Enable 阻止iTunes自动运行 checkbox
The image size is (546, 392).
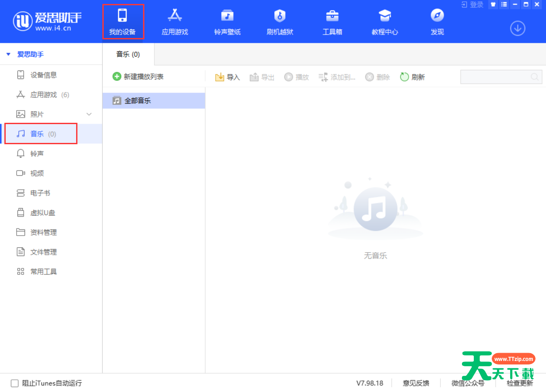click(15, 383)
